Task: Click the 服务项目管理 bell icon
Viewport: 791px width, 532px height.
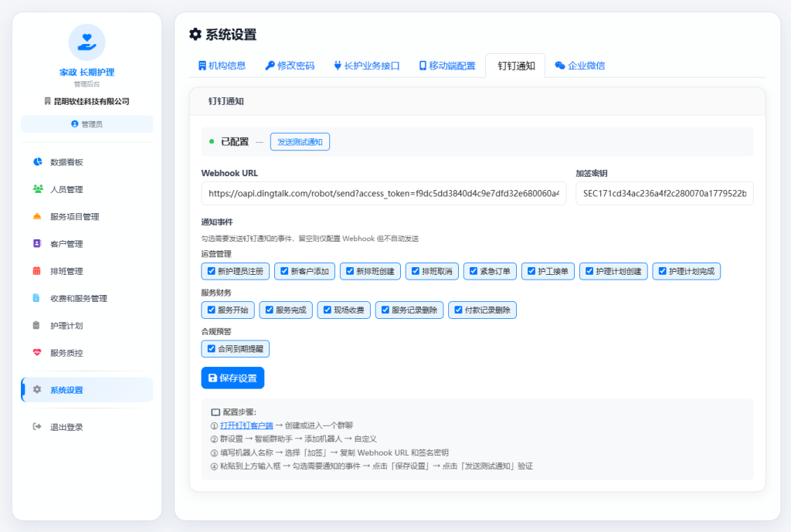Action: coord(37,216)
